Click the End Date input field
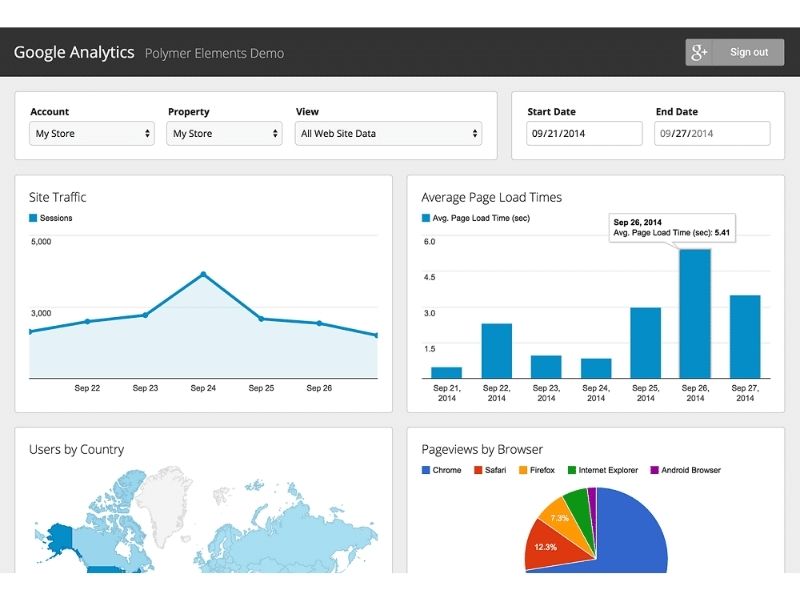 [x=712, y=134]
